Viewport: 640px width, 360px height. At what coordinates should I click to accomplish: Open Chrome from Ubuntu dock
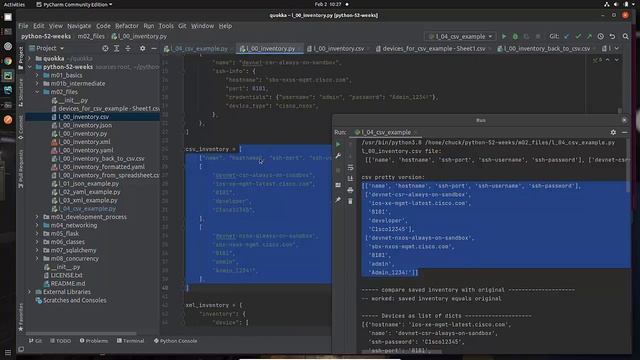point(8,61)
